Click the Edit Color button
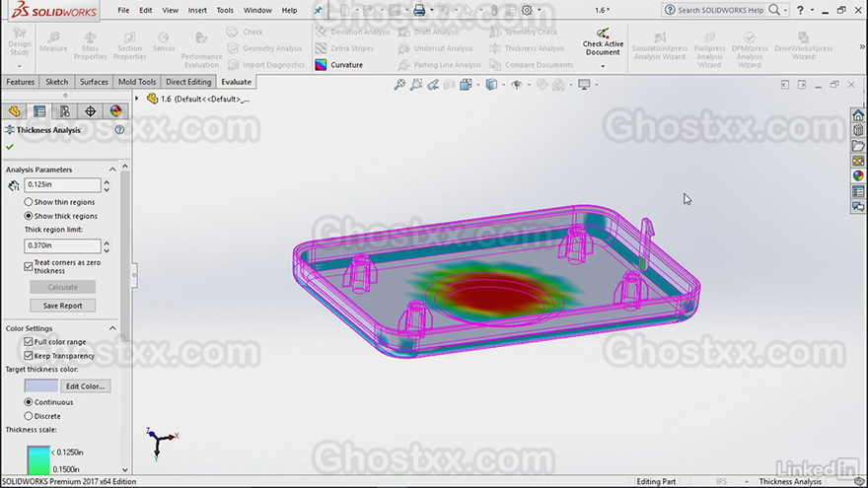The height and width of the screenshot is (488, 868). click(85, 386)
